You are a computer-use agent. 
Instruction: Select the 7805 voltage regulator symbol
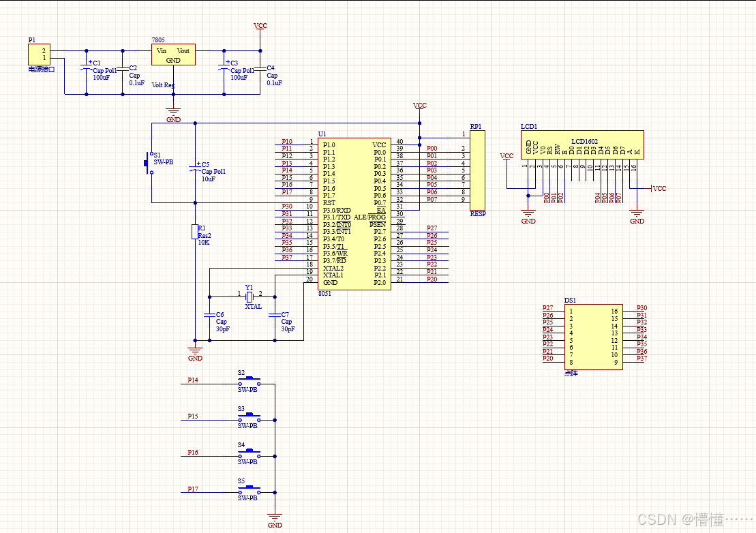pyautogui.click(x=173, y=55)
